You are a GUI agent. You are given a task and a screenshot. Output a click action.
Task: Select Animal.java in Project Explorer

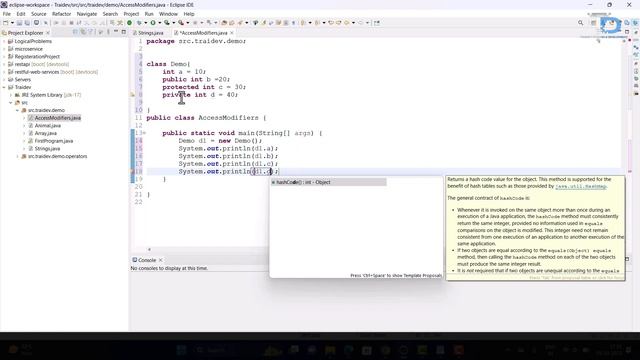pyautogui.click(x=48, y=126)
